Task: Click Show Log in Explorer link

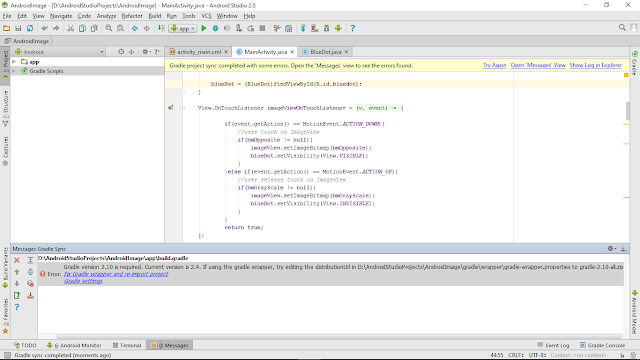Action: pos(596,65)
